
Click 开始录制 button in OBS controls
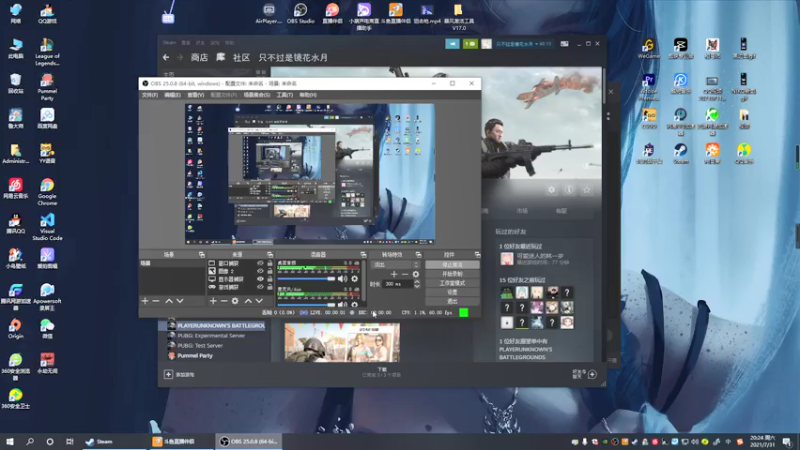(452, 274)
